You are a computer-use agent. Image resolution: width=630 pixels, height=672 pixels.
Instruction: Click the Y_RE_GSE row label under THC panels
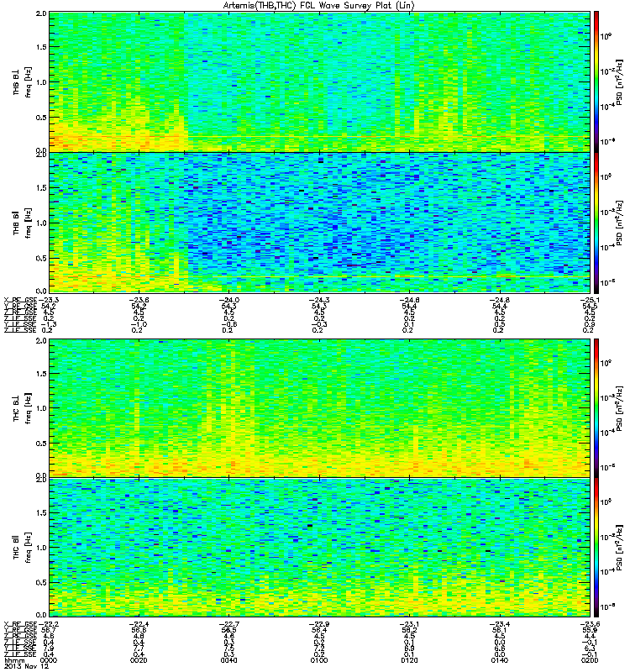point(21,630)
